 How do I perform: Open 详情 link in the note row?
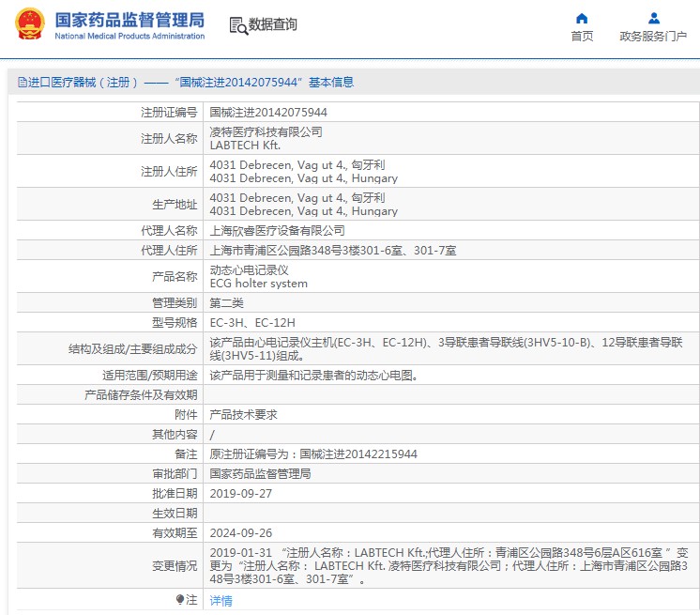[221, 601]
